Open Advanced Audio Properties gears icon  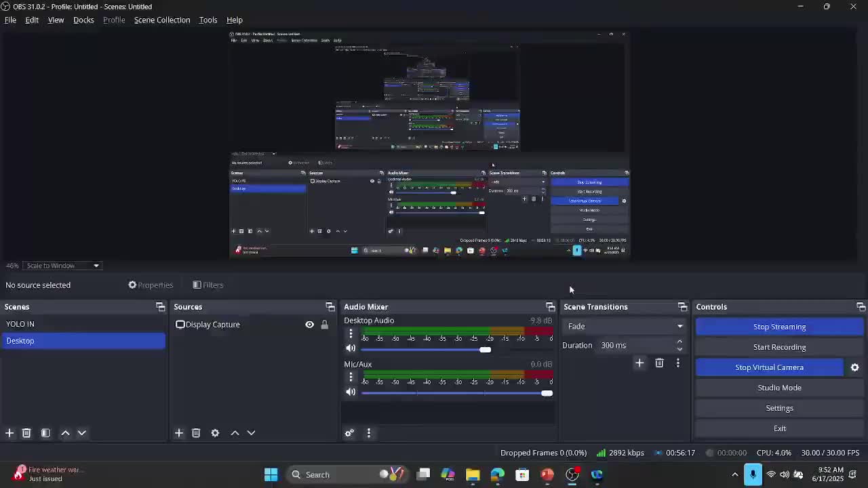point(349,433)
